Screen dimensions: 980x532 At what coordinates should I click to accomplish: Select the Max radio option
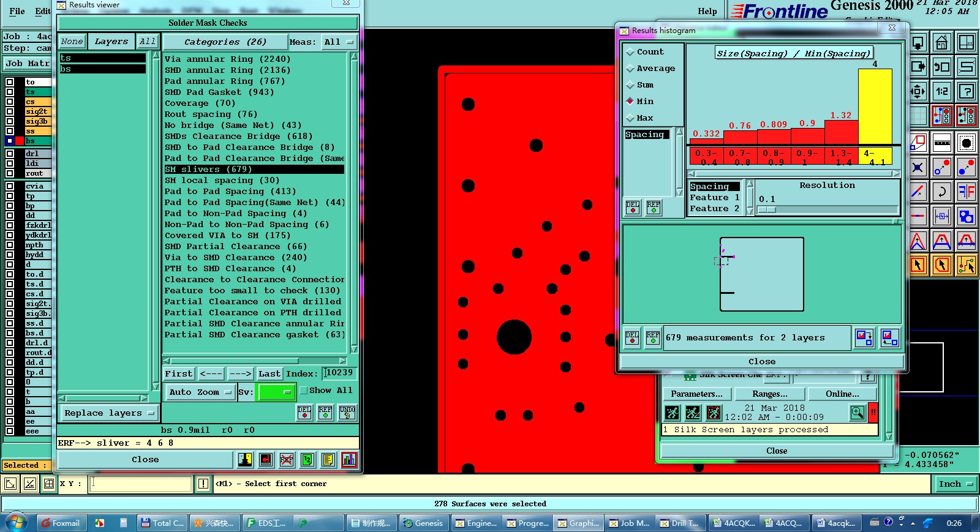click(640, 118)
